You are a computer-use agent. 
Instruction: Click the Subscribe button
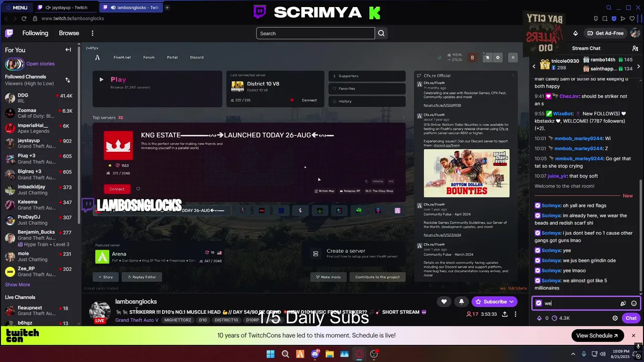click(495, 302)
